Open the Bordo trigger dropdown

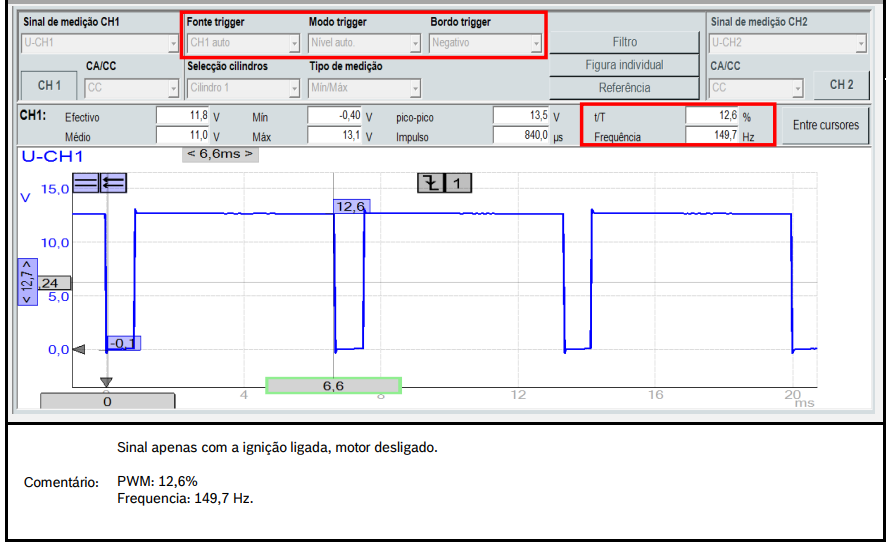(x=487, y=43)
